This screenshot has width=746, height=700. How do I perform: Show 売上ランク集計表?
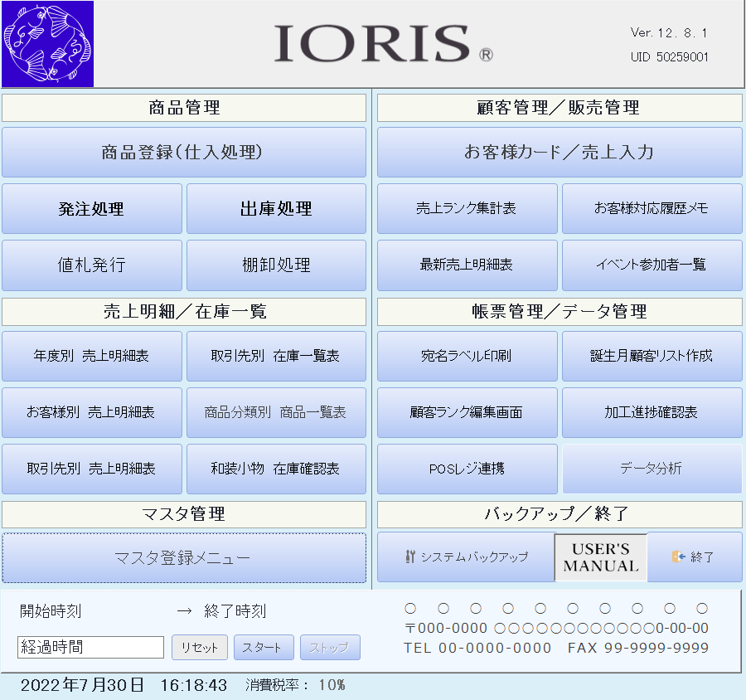pos(467,208)
